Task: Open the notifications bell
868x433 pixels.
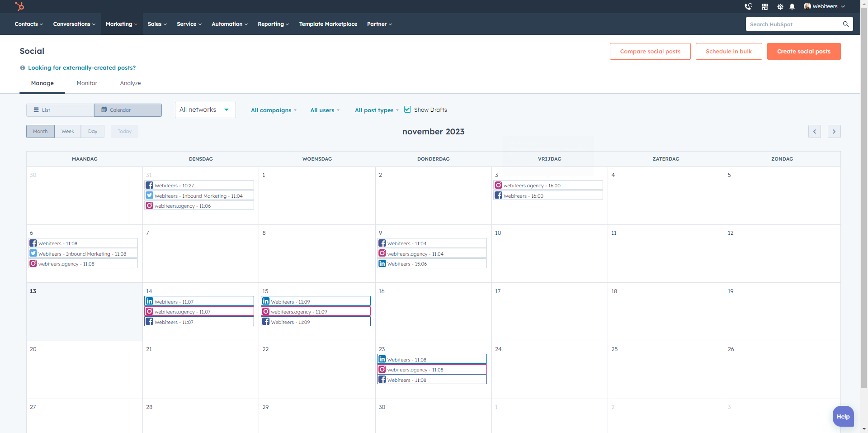Action: [x=792, y=6]
